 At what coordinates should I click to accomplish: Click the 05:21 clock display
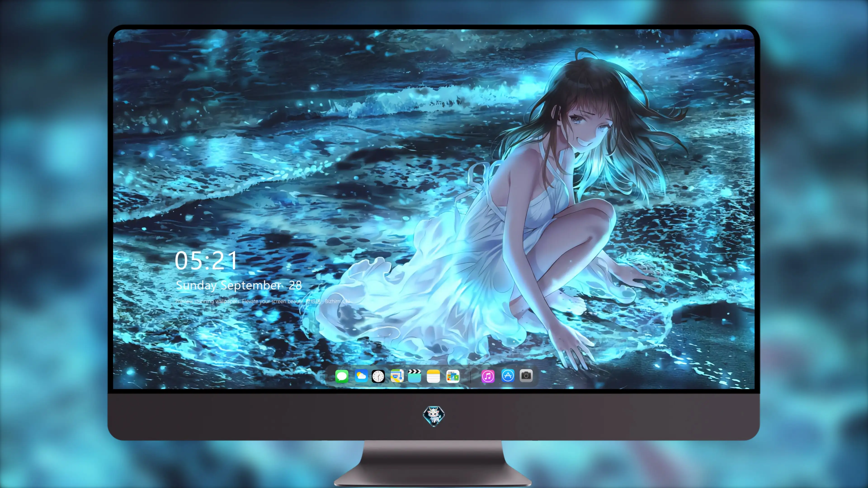[206, 261]
